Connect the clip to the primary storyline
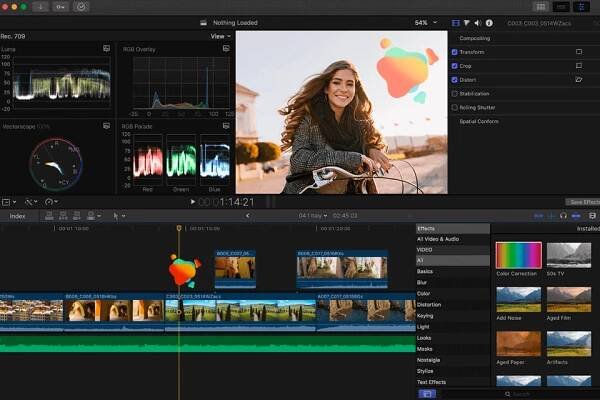Screen dimensions: 600x400 tap(49, 216)
